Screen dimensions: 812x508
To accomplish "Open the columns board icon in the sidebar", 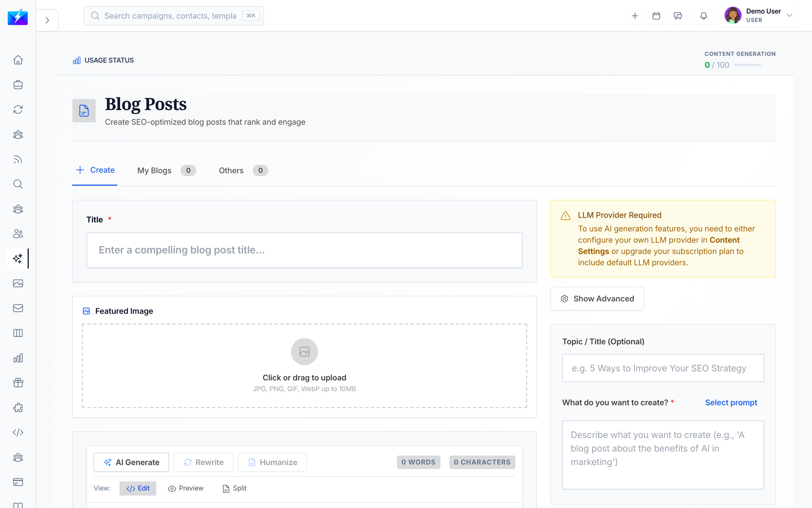I will pyautogui.click(x=18, y=333).
